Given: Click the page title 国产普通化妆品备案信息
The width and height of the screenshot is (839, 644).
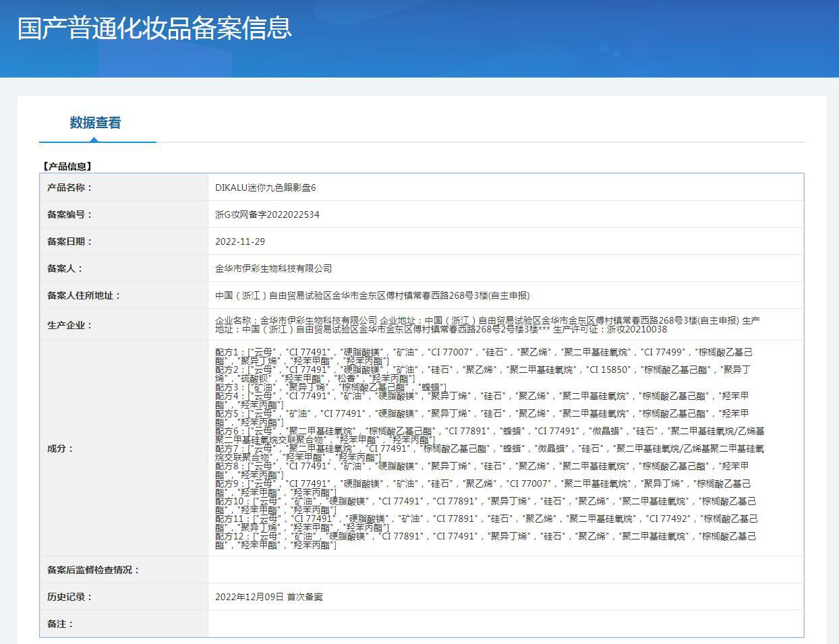Looking at the screenshot, I should pos(154,28).
